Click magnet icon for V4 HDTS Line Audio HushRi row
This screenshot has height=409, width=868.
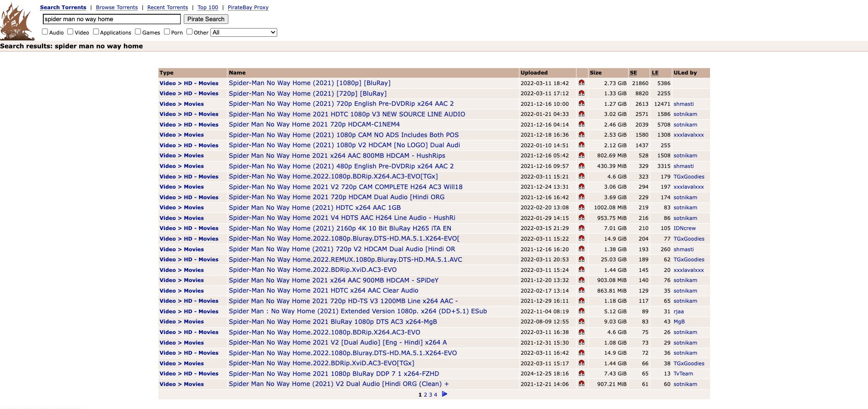[582, 218]
